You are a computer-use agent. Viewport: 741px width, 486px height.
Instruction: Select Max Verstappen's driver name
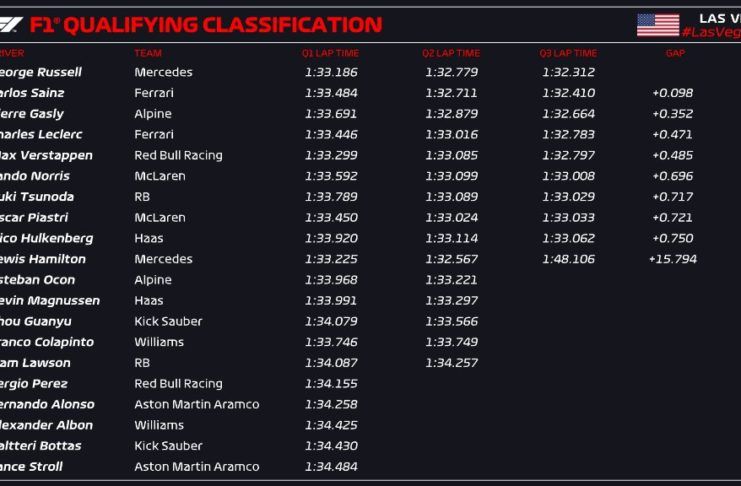pyautogui.click(x=46, y=155)
